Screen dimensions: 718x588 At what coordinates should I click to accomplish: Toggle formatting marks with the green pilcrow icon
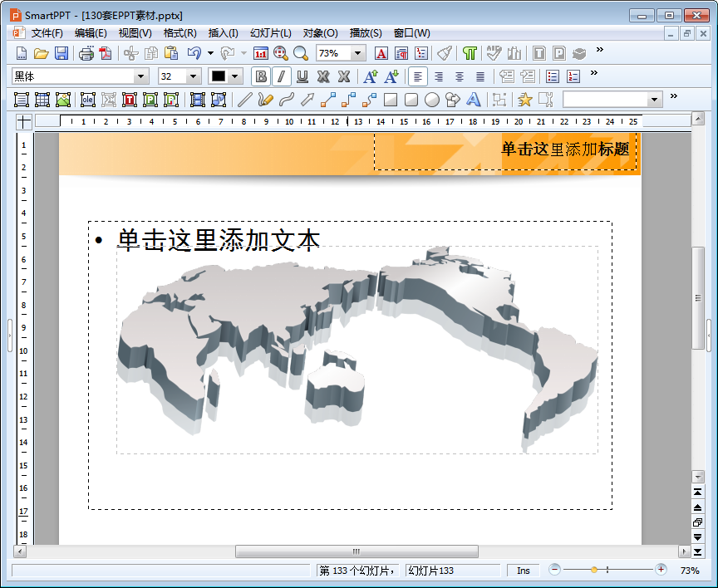[470, 53]
